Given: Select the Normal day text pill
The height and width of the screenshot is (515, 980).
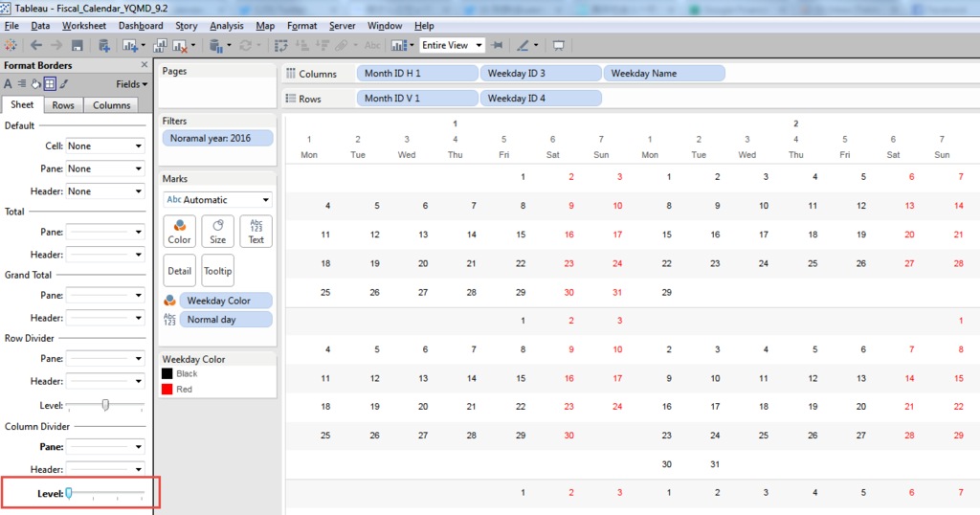Looking at the screenshot, I should click(x=226, y=320).
